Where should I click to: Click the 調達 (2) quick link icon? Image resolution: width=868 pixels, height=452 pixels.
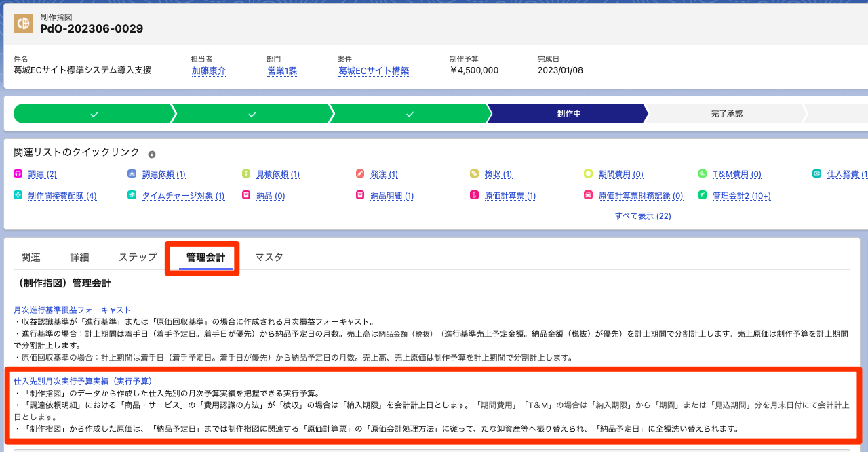tap(18, 174)
